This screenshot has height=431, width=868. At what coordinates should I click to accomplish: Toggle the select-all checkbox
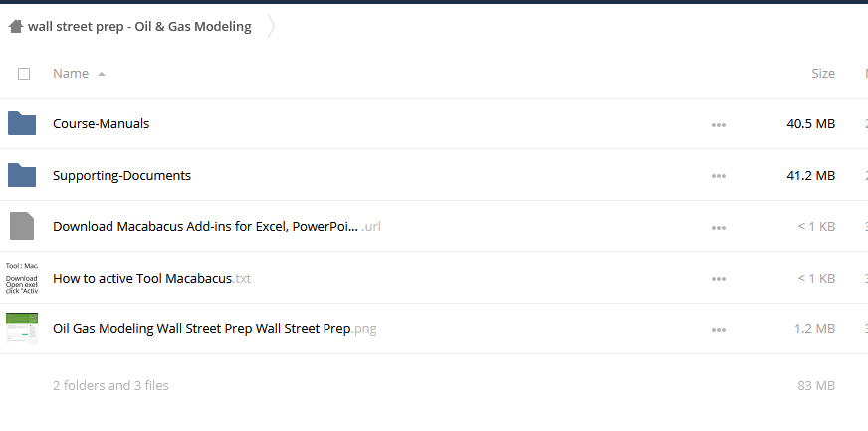pos(24,74)
